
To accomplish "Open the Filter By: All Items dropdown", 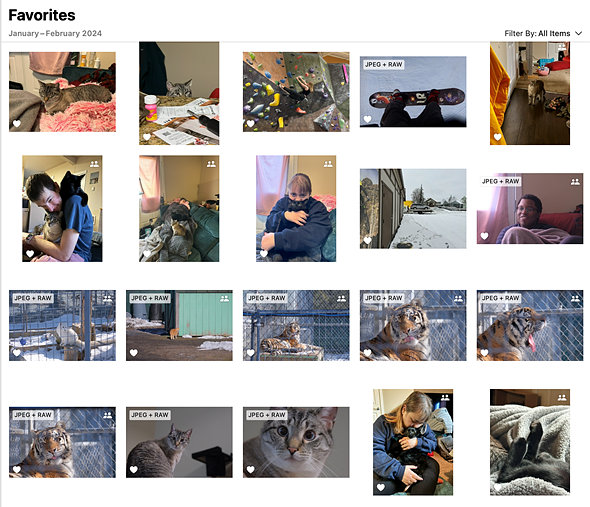I will (543, 33).
